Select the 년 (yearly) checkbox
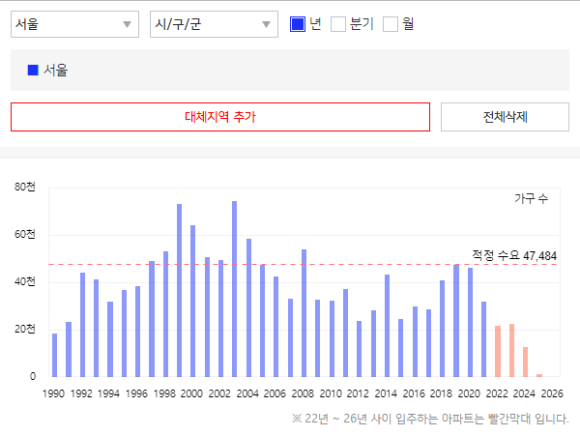Screen dimensions: 580x436 297,24
